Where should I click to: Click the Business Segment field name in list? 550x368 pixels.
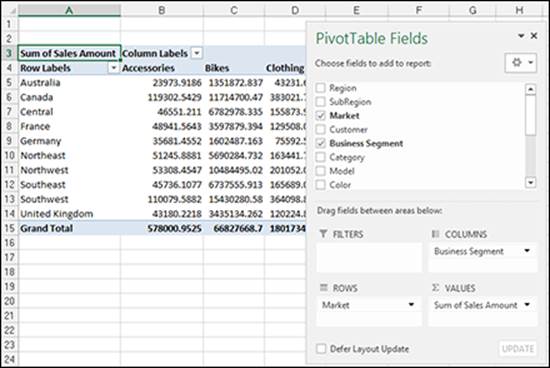point(366,143)
